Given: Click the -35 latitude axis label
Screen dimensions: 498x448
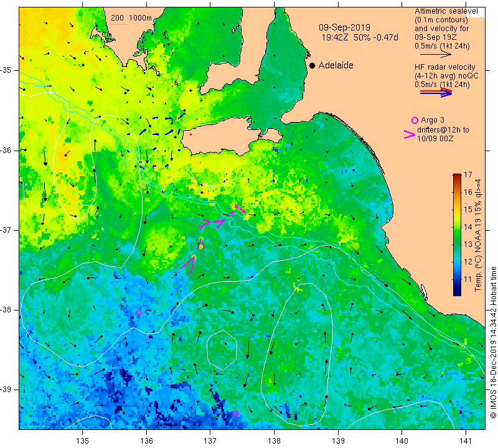Looking at the screenshot, I should click(6, 70).
